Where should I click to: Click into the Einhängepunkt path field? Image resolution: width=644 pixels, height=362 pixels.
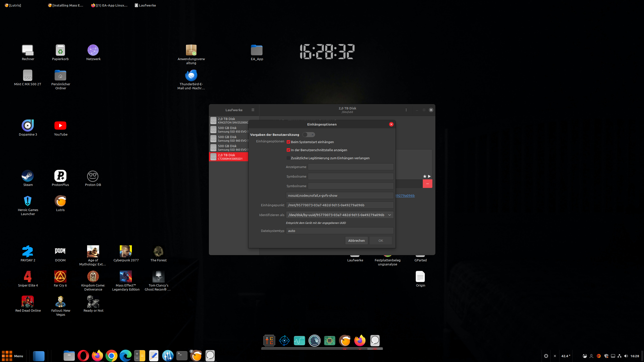[339, 205]
